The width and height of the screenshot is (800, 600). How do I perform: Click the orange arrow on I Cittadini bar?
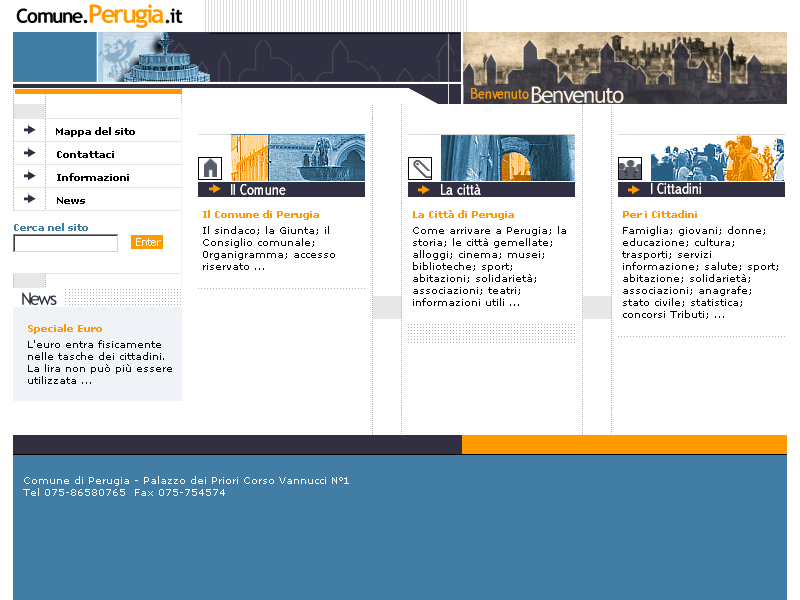[634, 190]
